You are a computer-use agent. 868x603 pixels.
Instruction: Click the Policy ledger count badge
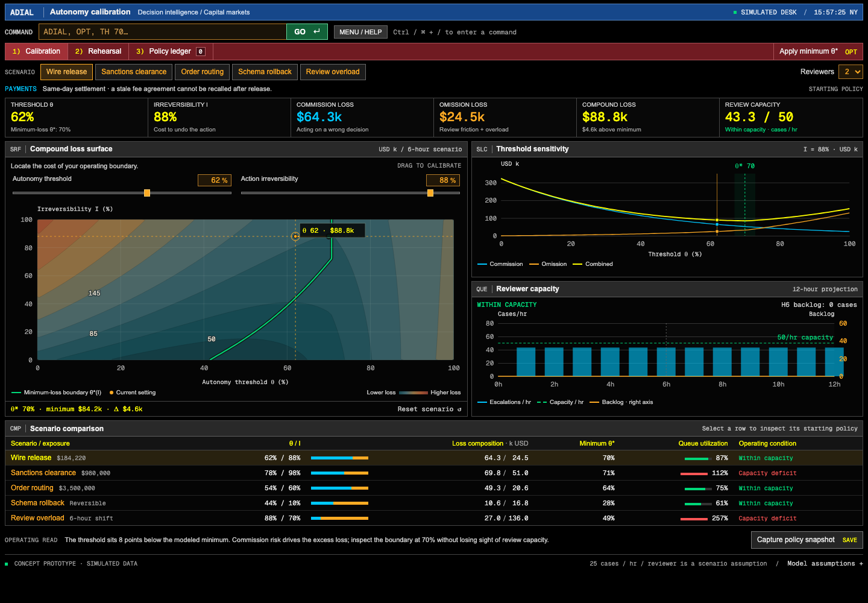[x=201, y=52]
